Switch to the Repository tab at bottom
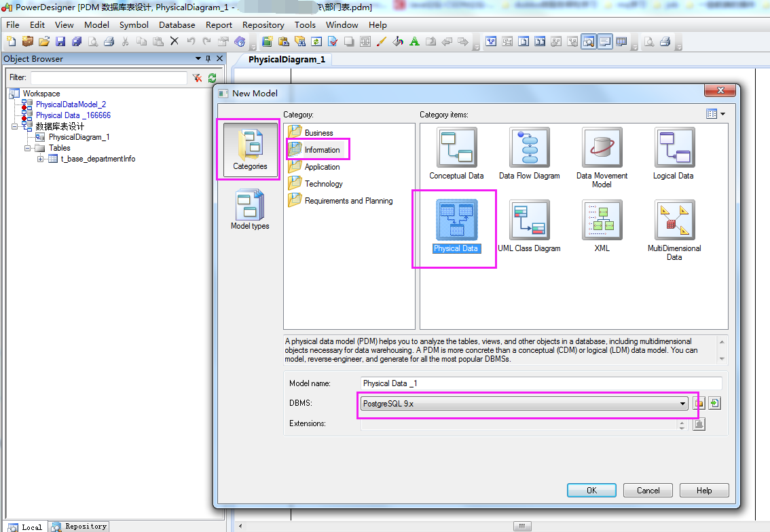 click(x=80, y=527)
